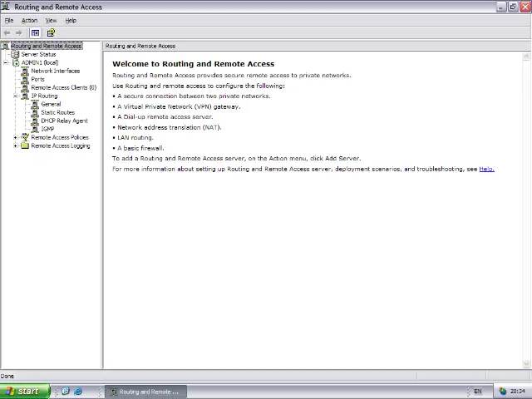Image resolution: width=532 pixels, height=399 pixels.
Task: Restore down the Routing and Remote Access window
Action: click(x=513, y=7)
